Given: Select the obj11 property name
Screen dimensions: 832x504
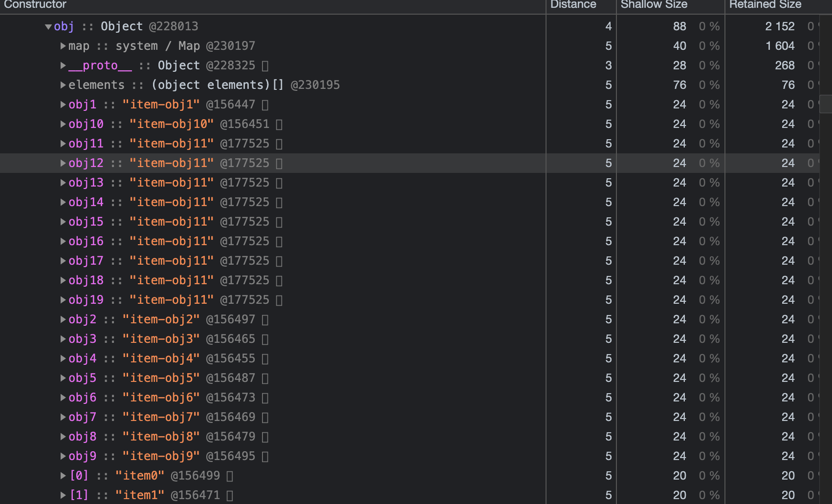Looking at the screenshot, I should point(86,144).
